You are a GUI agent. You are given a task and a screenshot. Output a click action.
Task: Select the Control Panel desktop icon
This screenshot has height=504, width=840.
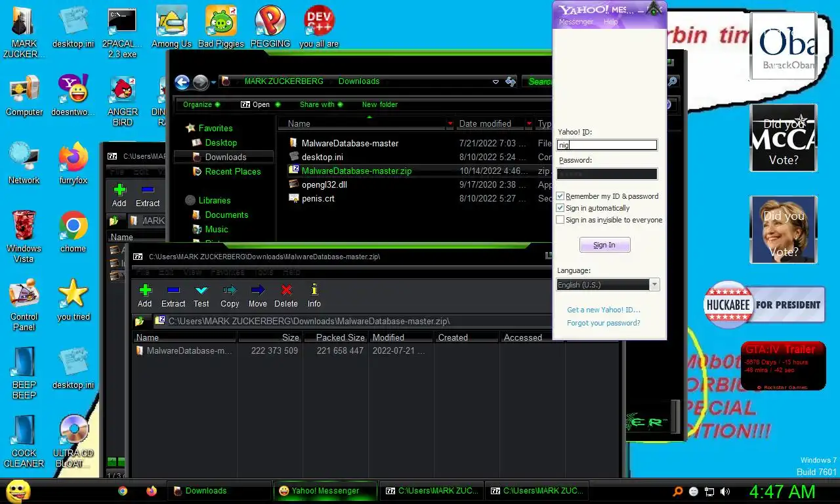24,305
